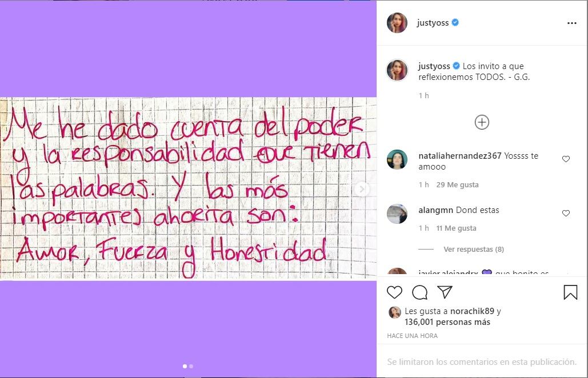
Task: Click justyoss profile picture in header
Action: 397,22
